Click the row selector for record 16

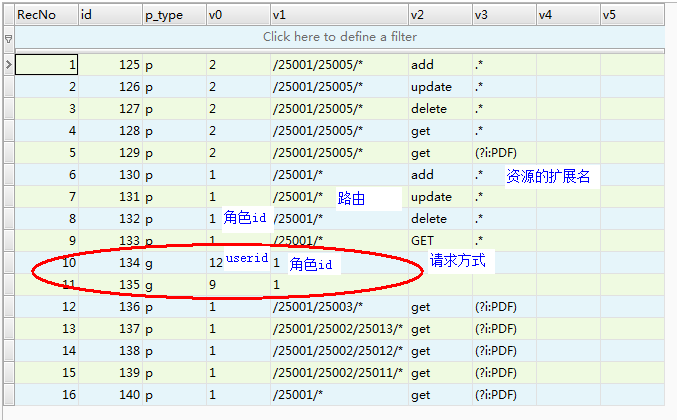(x=9, y=395)
